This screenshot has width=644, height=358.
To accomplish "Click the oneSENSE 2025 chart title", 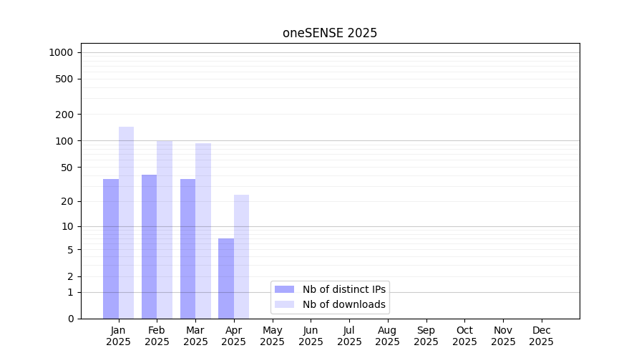I will [x=330, y=33].
